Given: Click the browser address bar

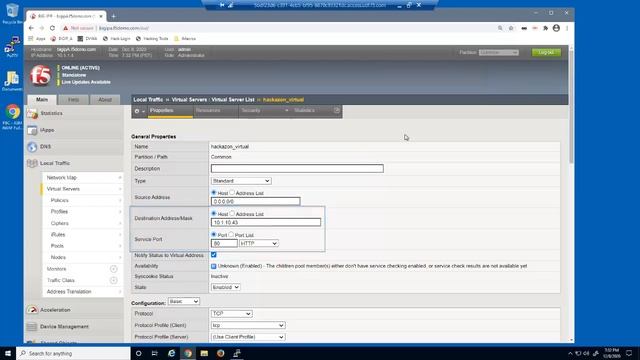Looking at the screenshot, I should [x=278, y=28].
